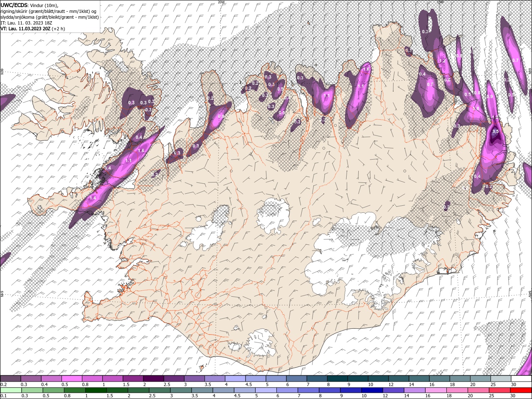Pick the darkest green 1 swatch in lower legend row
This screenshot has width=532, height=399.
(96, 390)
